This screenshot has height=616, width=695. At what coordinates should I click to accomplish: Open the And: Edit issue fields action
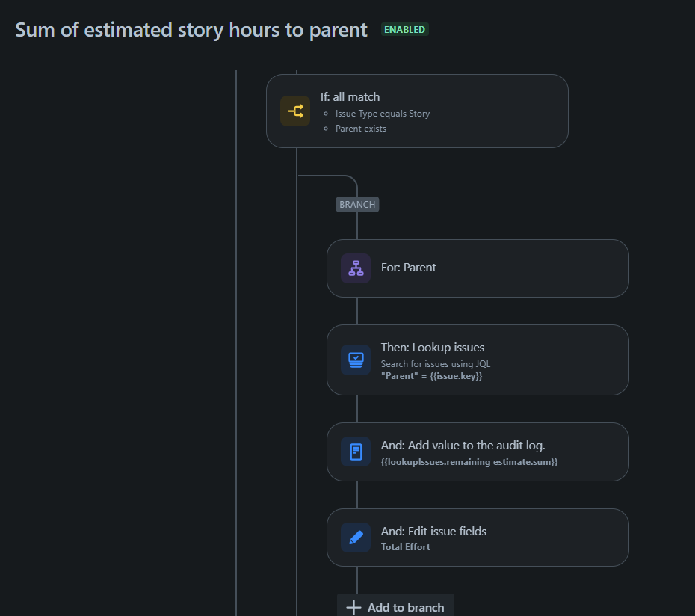click(x=478, y=537)
